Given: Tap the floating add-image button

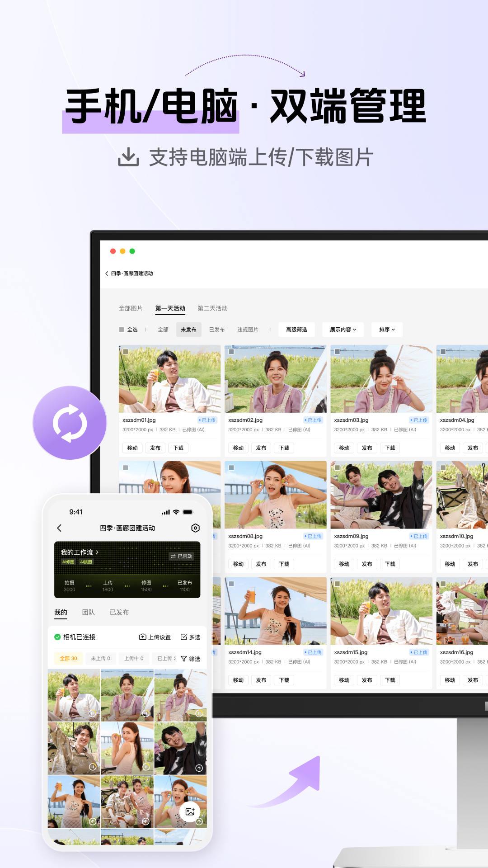Looking at the screenshot, I should tap(190, 811).
